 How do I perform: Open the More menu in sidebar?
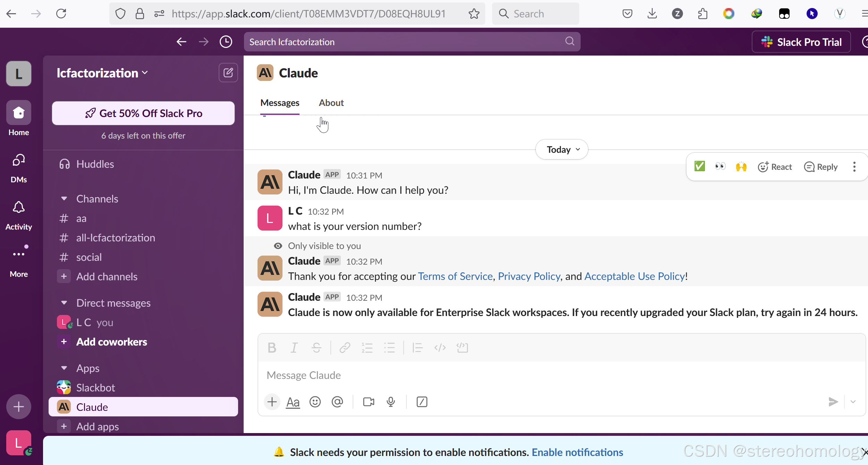click(19, 261)
